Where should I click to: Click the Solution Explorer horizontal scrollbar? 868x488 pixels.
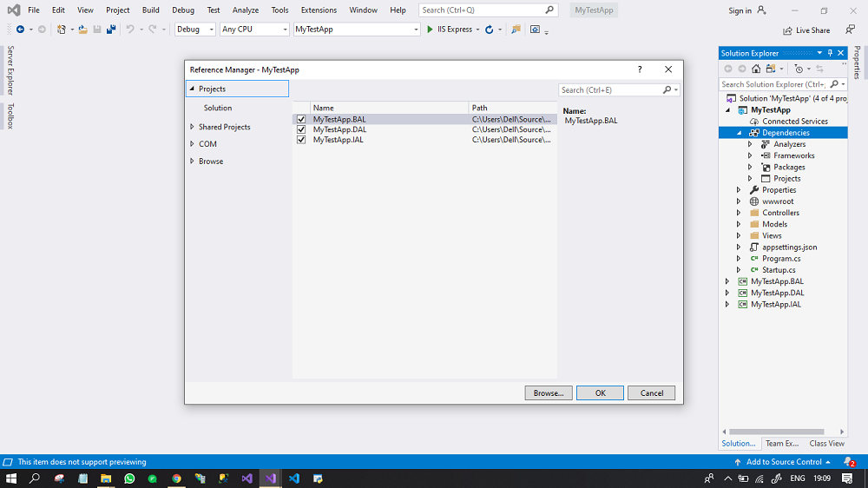click(x=777, y=432)
